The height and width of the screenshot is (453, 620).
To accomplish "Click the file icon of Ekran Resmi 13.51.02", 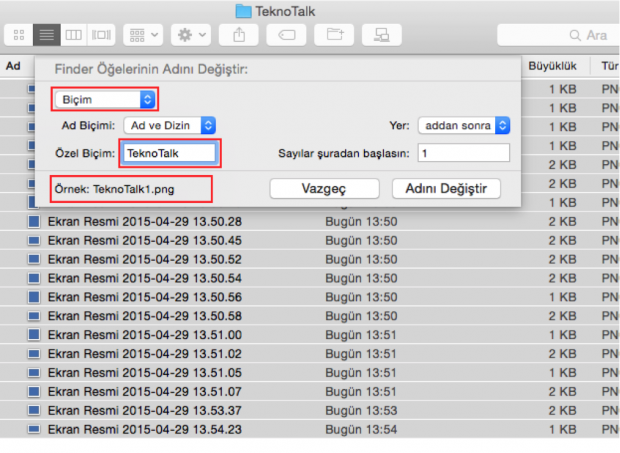I will pos(34,354).
